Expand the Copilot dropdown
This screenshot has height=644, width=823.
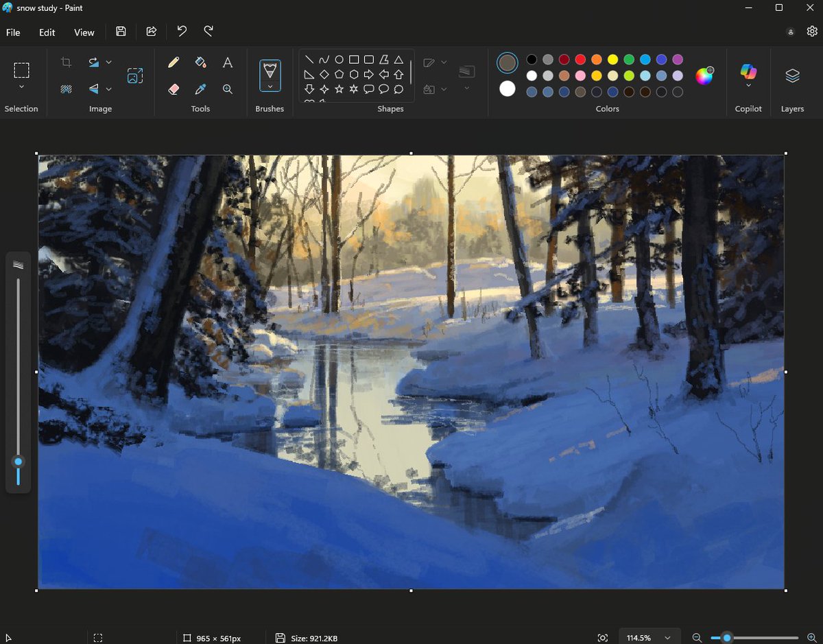748,86
